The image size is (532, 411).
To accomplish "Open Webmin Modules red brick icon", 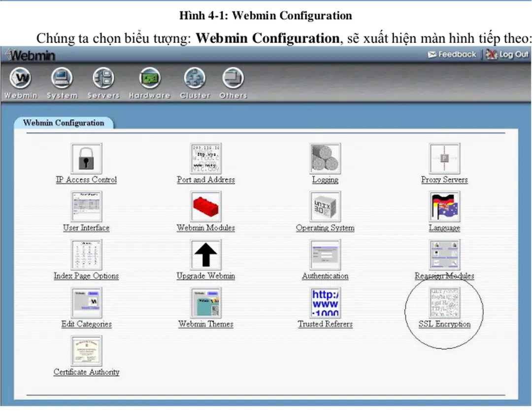I will (206, 206).
